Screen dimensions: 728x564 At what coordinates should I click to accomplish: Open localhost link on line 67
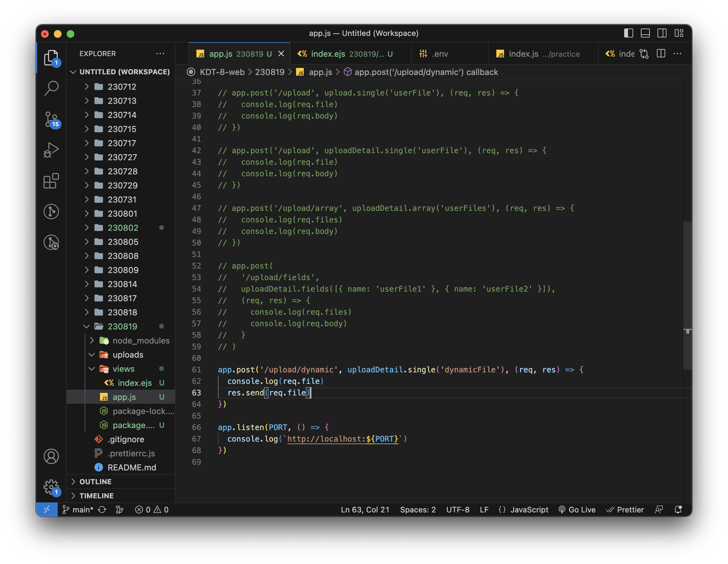click(343, 439)
